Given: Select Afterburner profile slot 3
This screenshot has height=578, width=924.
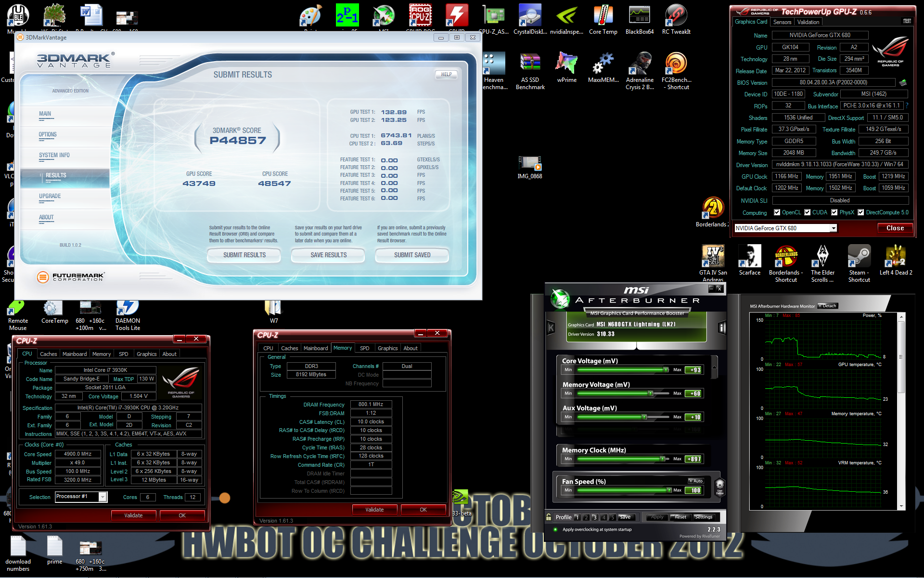Looking at the screenshot, I should pos(595,517).
